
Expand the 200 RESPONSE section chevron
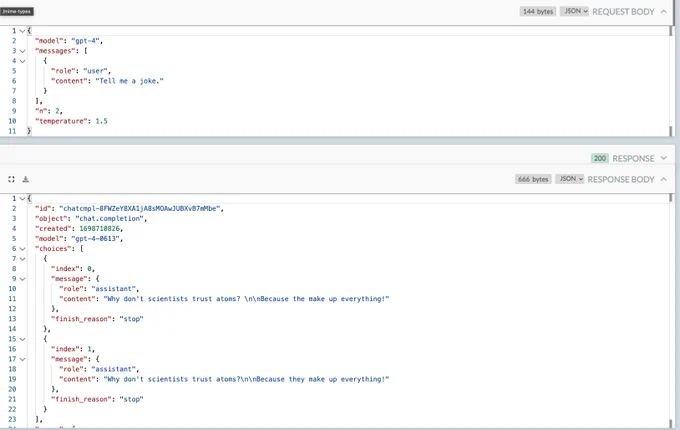pyautogui.click(x=664, y=158)
